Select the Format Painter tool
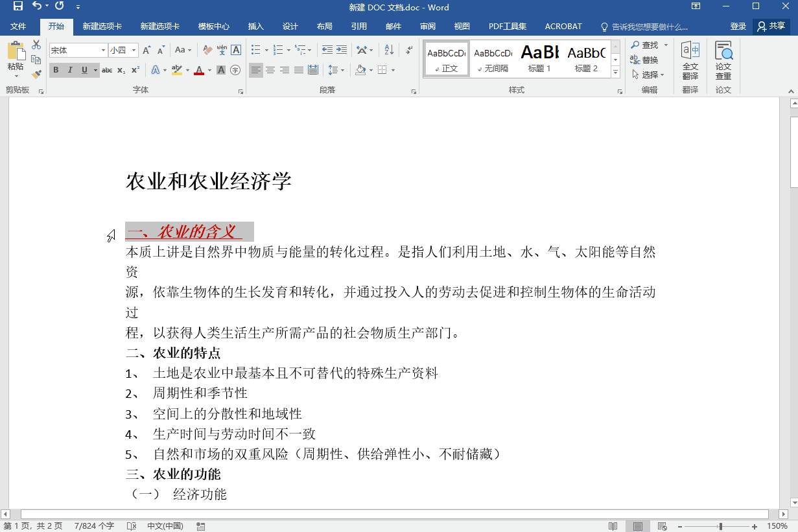This screenshot has width=798, height=532. click(x=36, y=73)
